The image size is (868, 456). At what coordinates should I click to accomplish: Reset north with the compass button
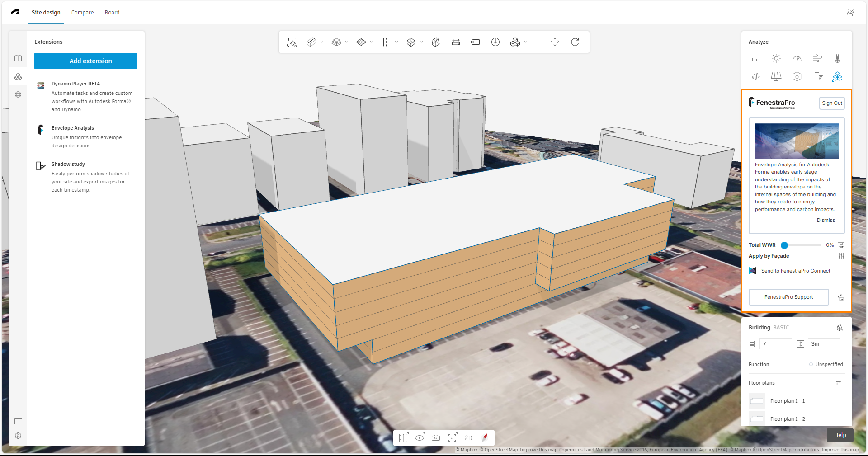pos(485,437)
